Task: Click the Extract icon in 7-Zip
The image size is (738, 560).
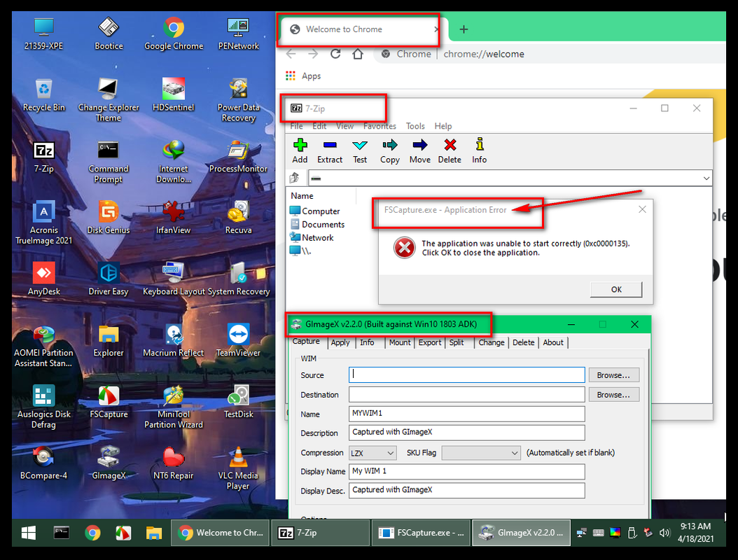Action: click(x=330, y=151)
